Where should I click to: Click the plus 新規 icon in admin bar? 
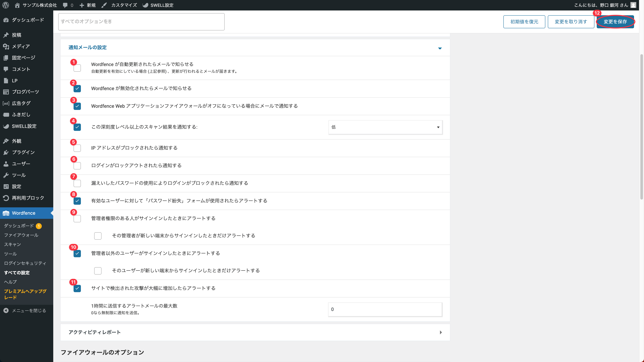click(82, 5)
